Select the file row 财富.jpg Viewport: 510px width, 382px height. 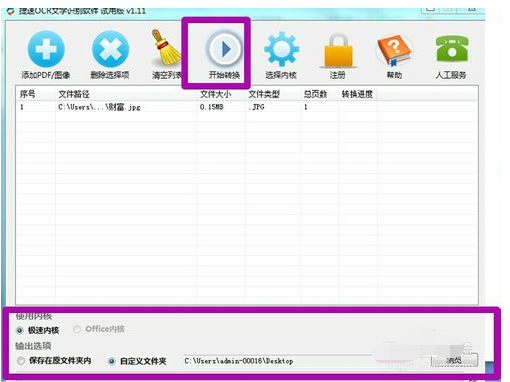click(247, 107)
